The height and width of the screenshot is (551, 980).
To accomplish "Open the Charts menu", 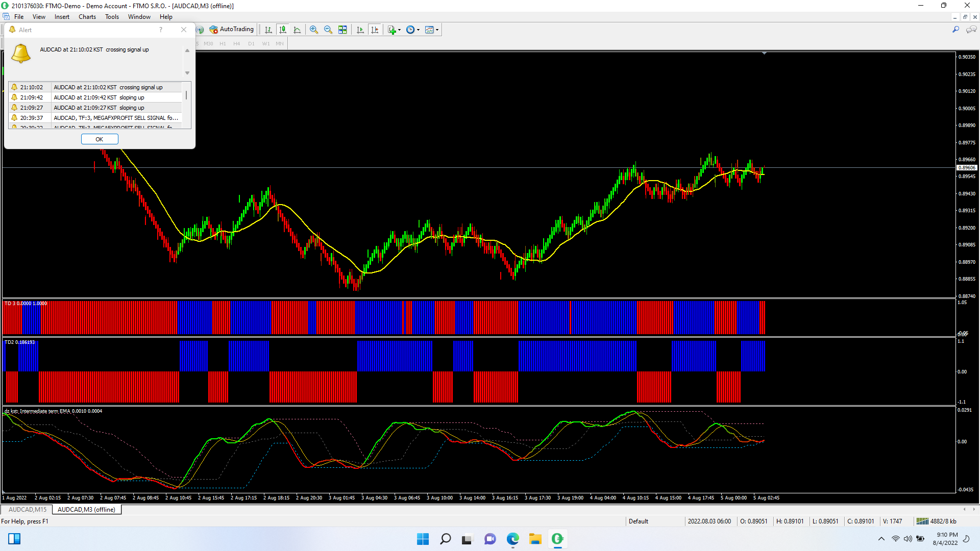I will point(87,17).
